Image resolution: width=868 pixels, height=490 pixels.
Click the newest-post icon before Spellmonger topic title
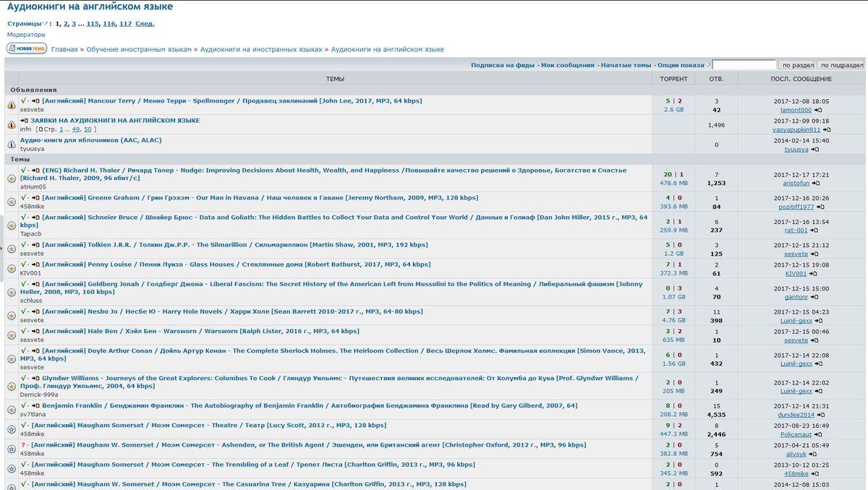(35, 101)
